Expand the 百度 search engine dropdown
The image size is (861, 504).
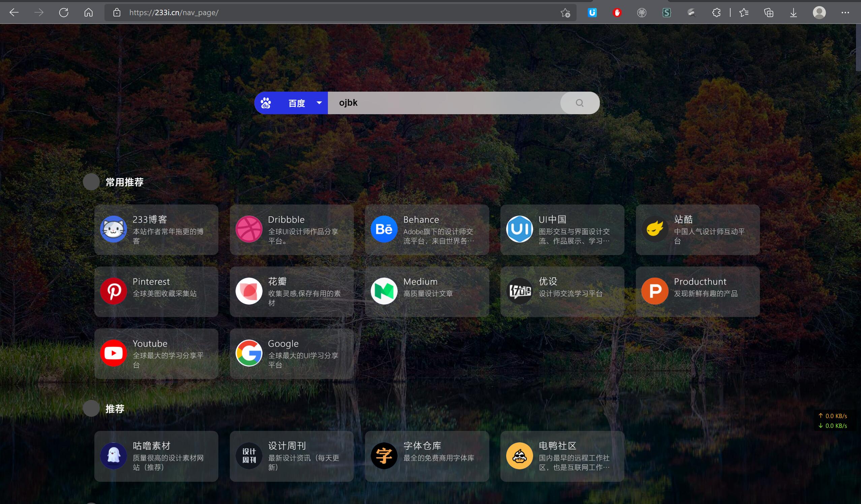click(319, 103)
